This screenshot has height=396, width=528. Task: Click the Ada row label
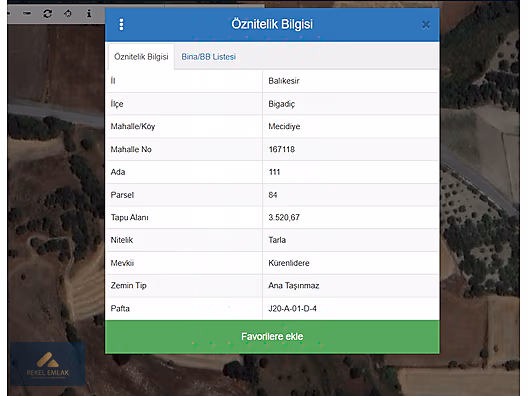click(x=118, y=172)
